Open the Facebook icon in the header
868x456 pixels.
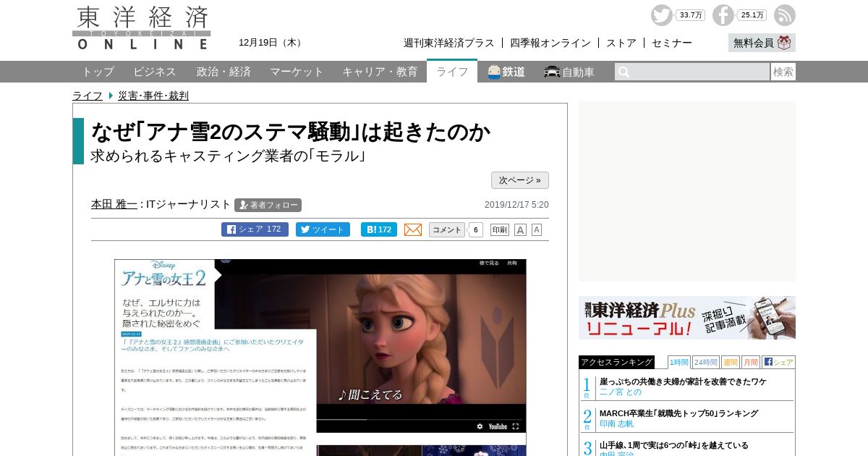tap(723, 15)
